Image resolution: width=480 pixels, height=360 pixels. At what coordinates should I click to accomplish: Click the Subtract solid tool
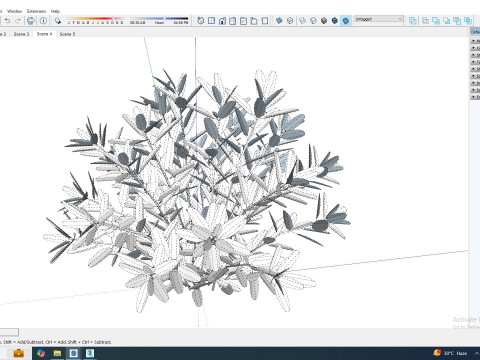pos(447,21)
